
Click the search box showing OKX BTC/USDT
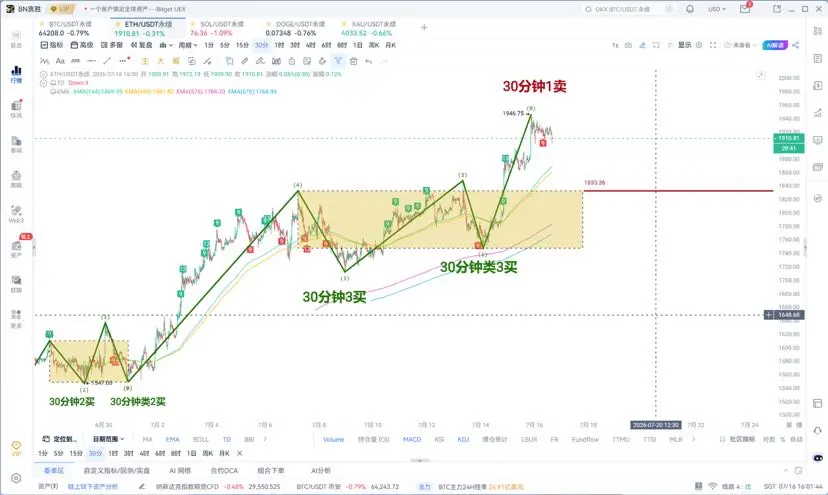628,9
